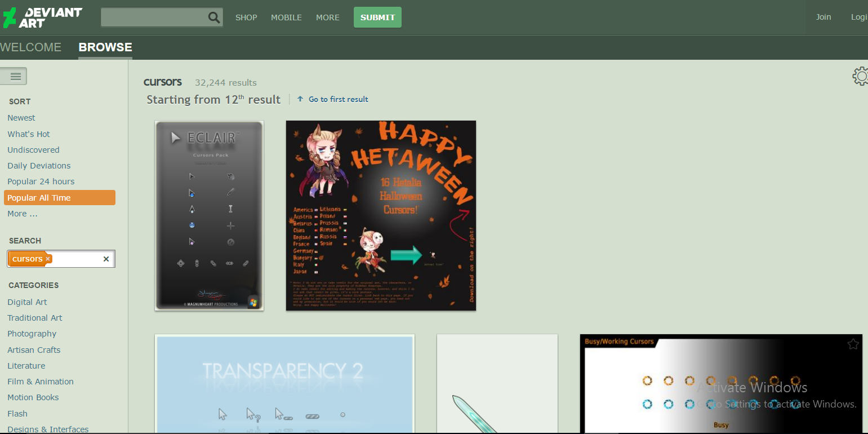Click the 32,244 results count
This screenshot has width=868, height=434.
click(x=226, y=83)
